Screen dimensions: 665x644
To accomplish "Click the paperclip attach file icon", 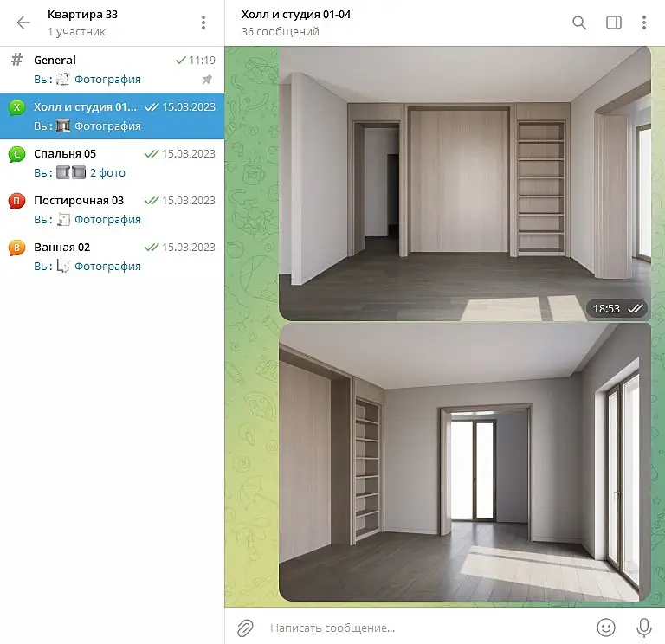I will click(x=245, y=628).
